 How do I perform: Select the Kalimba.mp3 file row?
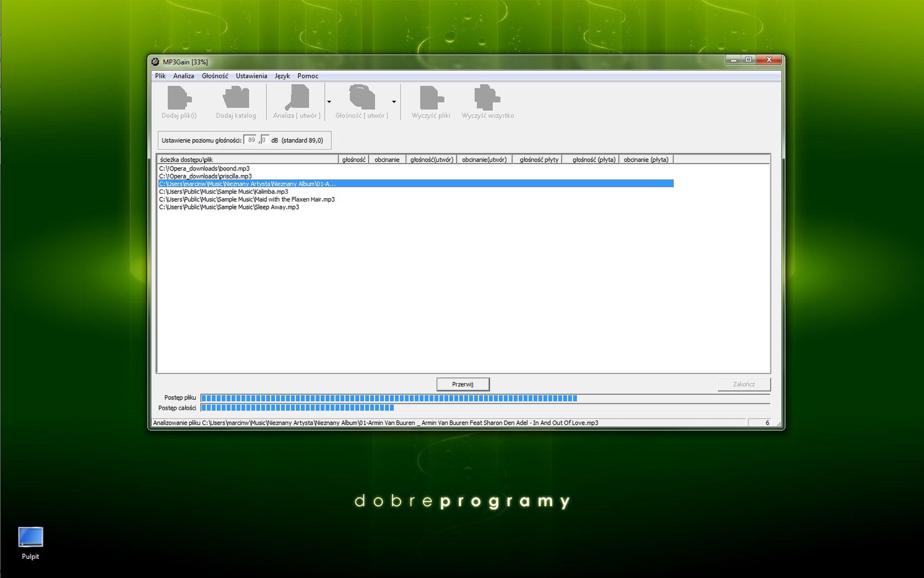click(416, 192)
